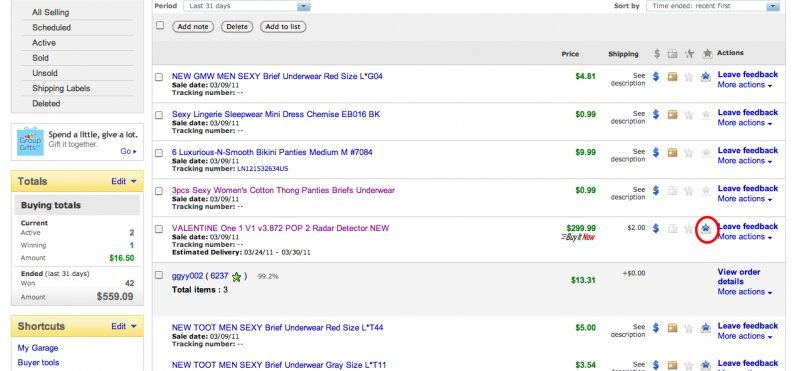The image size is (800, 371).
Task: Check box for seller ggyy002 order group
Action: tap(159, 275)
